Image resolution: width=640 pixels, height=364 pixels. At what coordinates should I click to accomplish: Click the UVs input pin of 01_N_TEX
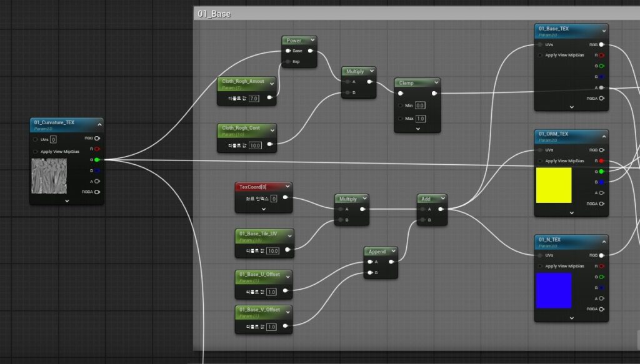click(x=540, y=255)
